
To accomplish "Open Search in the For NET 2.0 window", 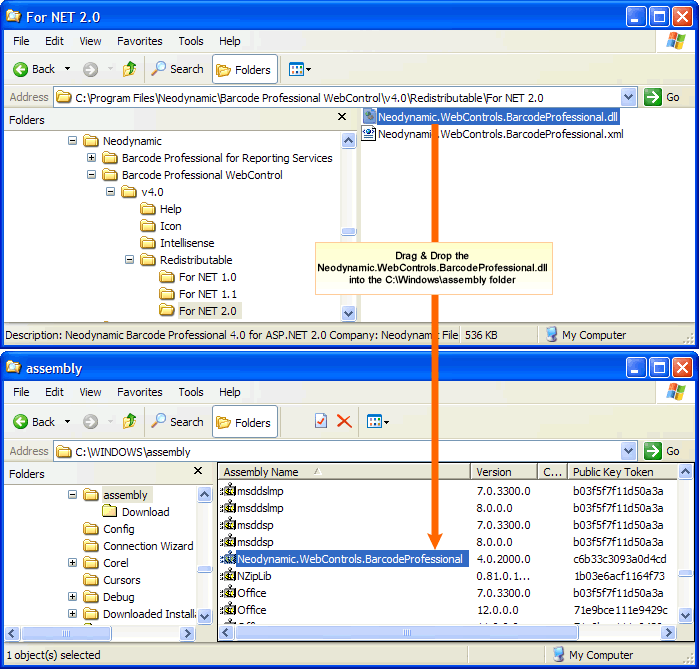I will pyautogui.click(x=177, y=69).
